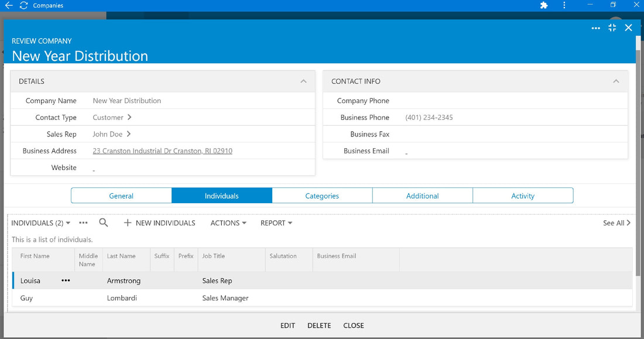Screen dimensions: 644x339
Task: Search the individuals list
Action: pyautogui.click(x=104, y=222)
